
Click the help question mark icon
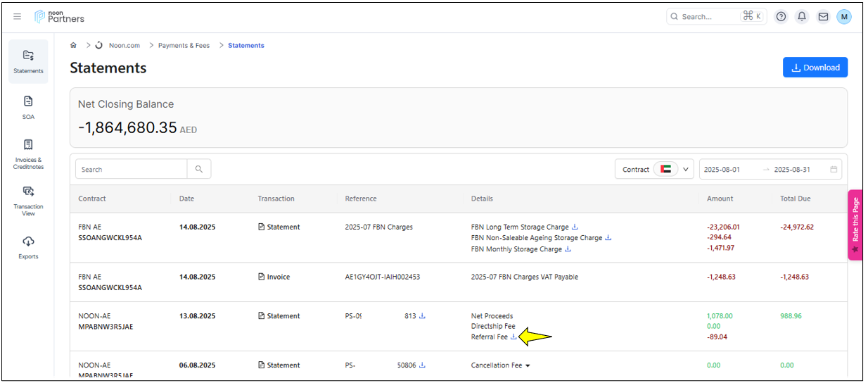pyautogui.click(x=781, y=17)
